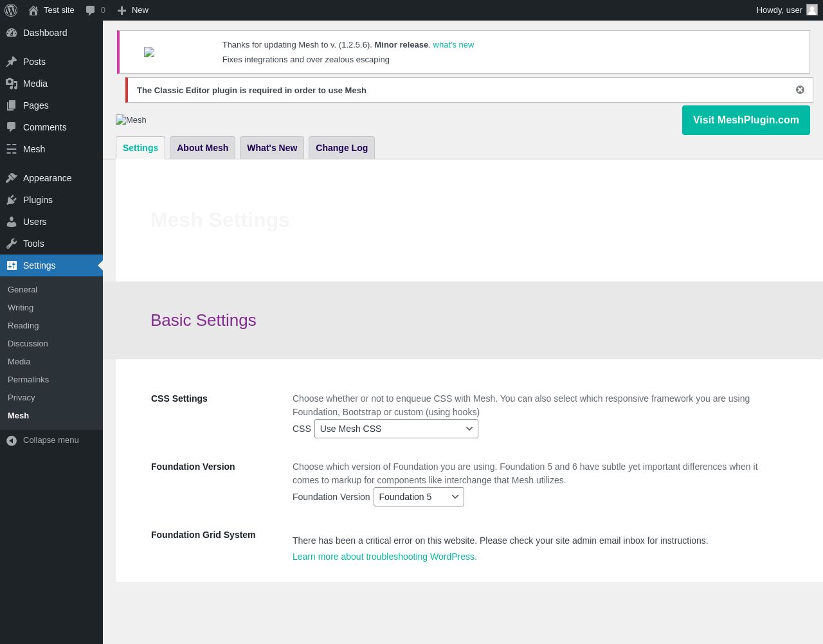Click the user avatar beside Howdy

(812, 10)
